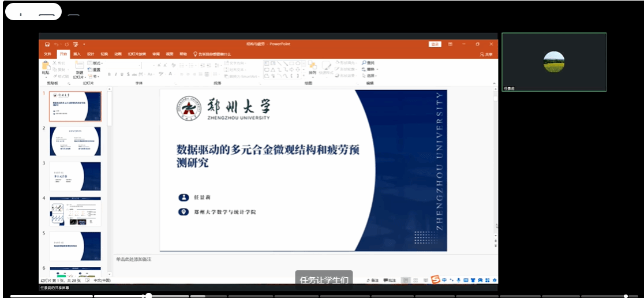Toggle Underline (U) formatting
This screenshot has height=298, width=644.
pos(122,74)
